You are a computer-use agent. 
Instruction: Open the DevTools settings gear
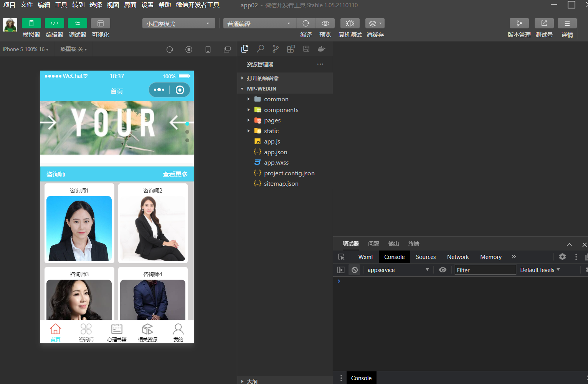(x=562, y=257)
